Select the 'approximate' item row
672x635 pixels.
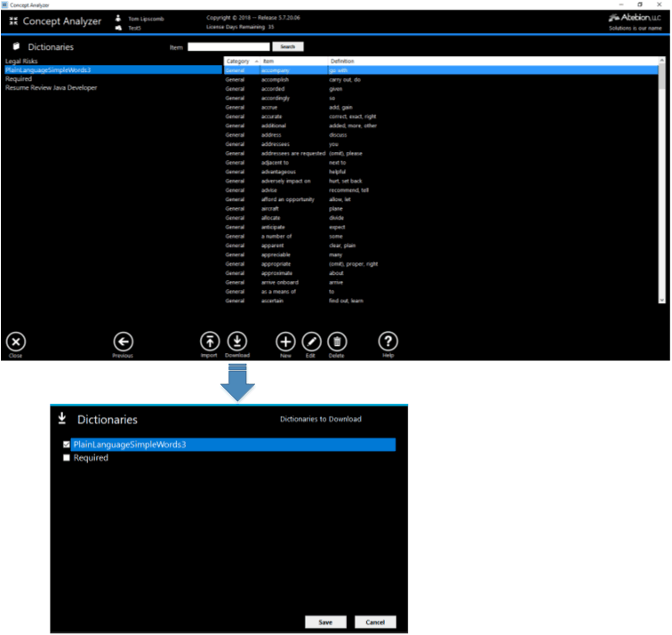point(441,273)
